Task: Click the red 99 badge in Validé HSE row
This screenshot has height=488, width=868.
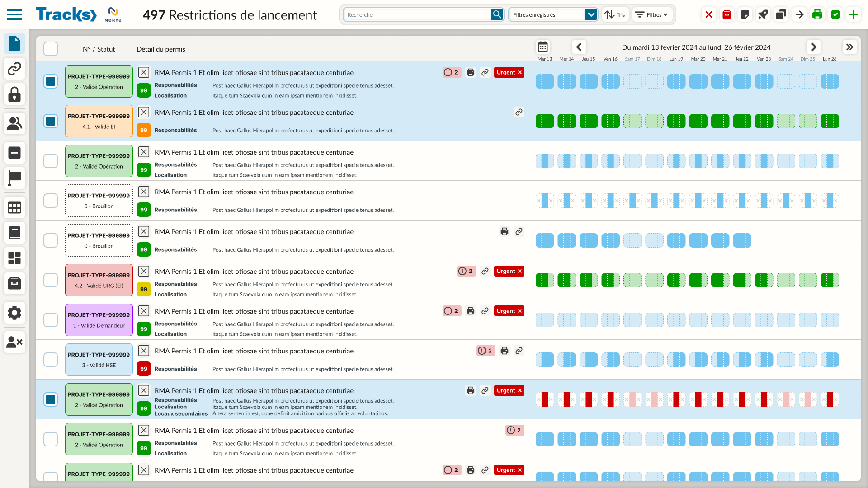Action: (144, 369)
